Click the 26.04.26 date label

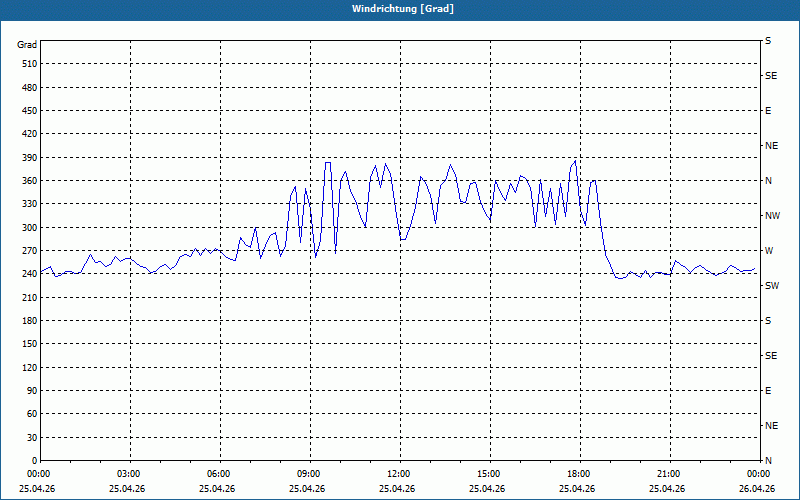point(757,489)
